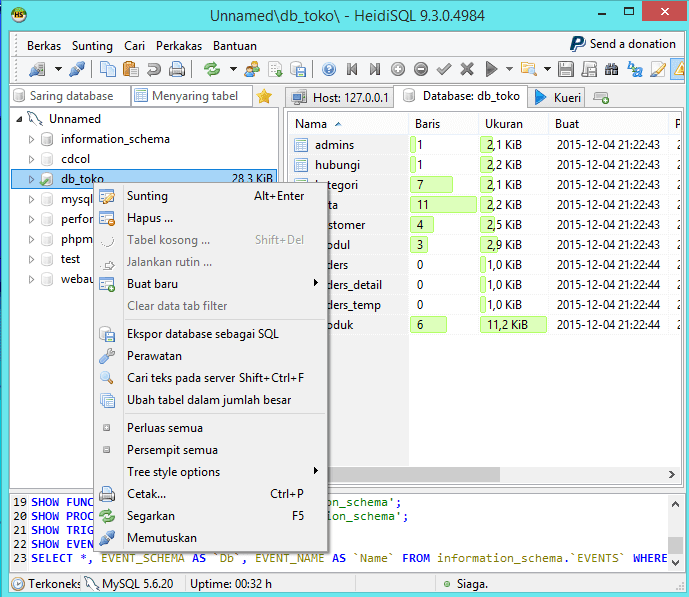Choose Sunting in the context menu
The width and height of the screenshot is (689, 597).
(211, 196)
